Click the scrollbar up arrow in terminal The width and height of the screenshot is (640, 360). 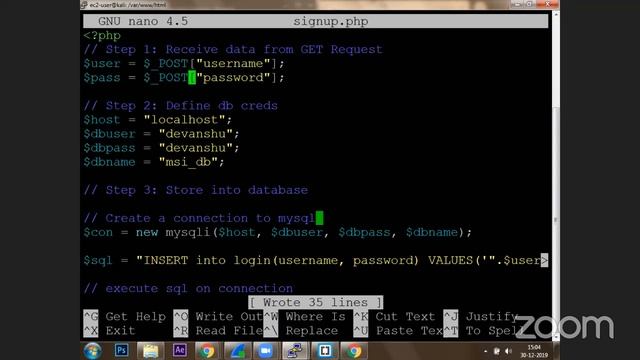[x=556, y=14]
